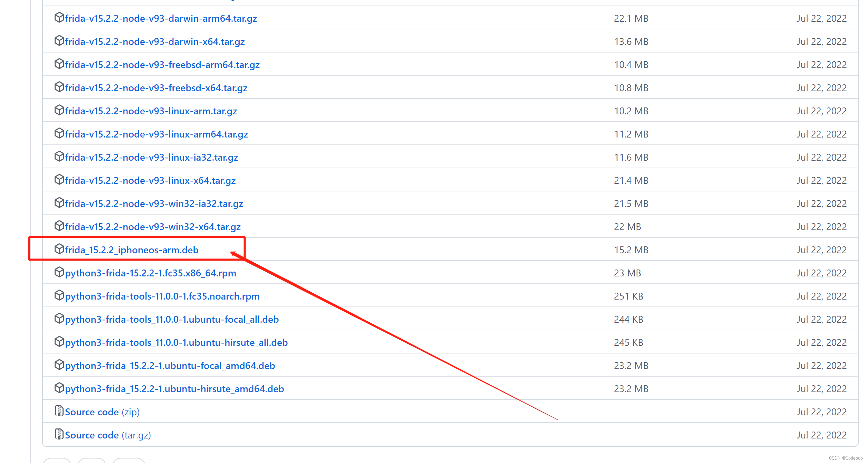Image resolution: width=868 pixels, height=463 pixels.
Task: Click zip file icon beside Source code (tar.gz)
Action: click(x=59, y=434)
